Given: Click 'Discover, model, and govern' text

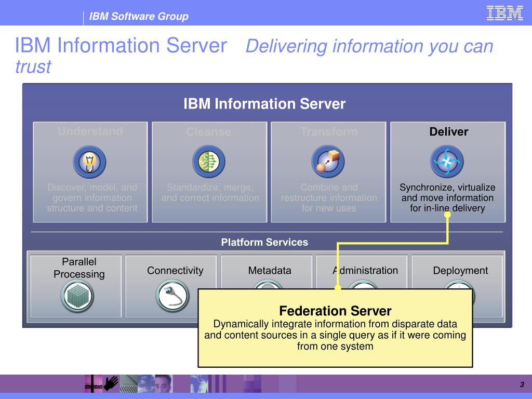Looking at the screenshot, I should pos(92,197).
